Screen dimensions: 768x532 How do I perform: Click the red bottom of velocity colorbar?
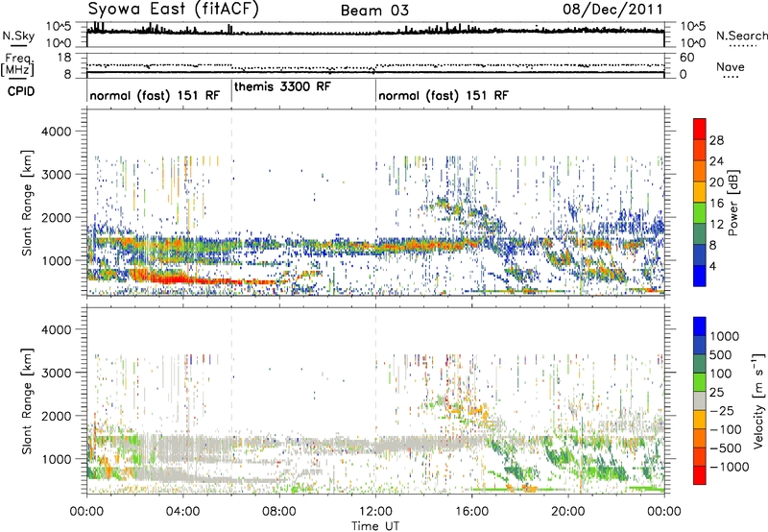point(700,475)
